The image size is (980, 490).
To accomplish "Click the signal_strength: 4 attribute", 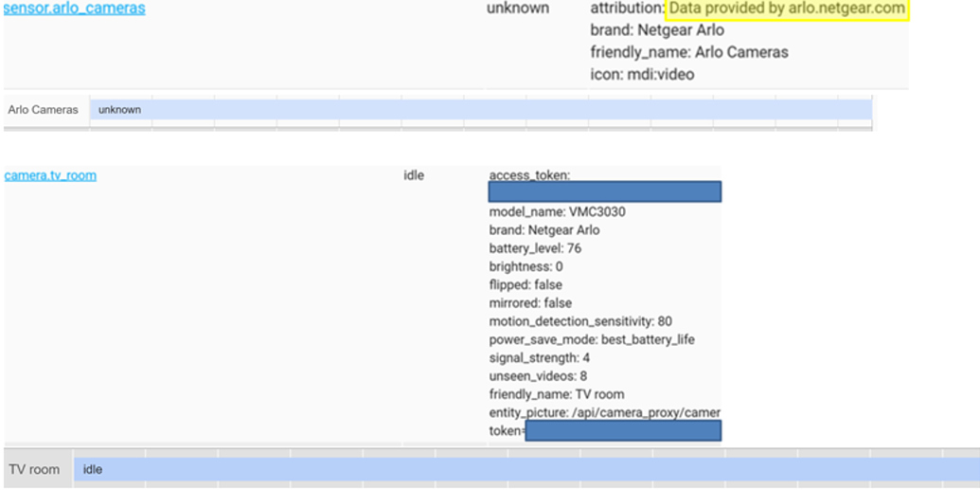I will pos(540,357).
